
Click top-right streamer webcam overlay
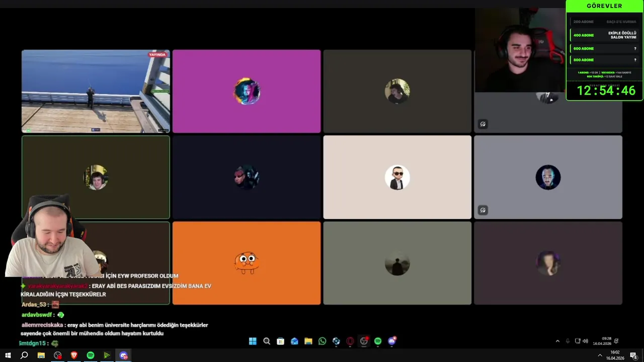pos(520,50)
